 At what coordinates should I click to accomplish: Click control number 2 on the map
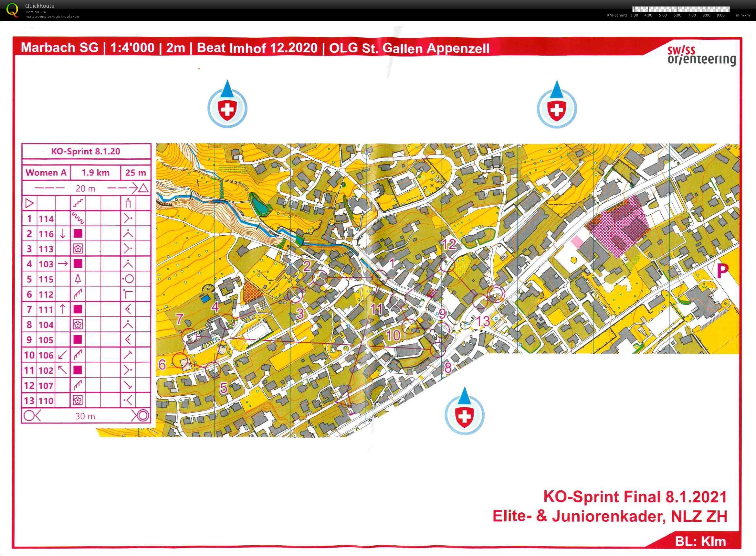pos(307,266)
